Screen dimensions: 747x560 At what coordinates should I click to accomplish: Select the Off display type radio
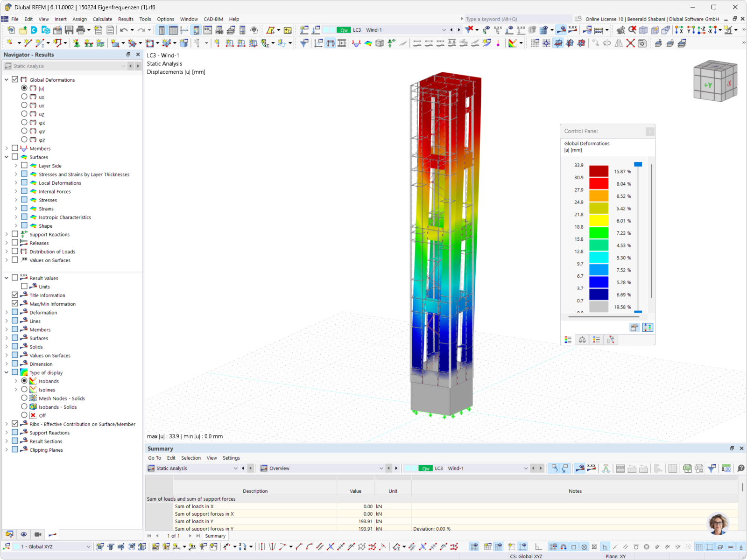coord(24,415)
